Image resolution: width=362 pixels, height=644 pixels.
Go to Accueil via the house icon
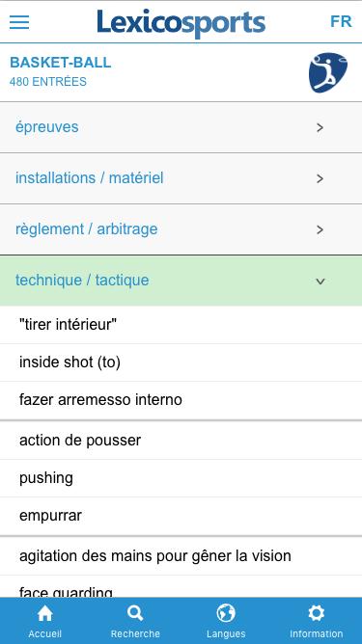pyautogui.click(x=44, y=621)
